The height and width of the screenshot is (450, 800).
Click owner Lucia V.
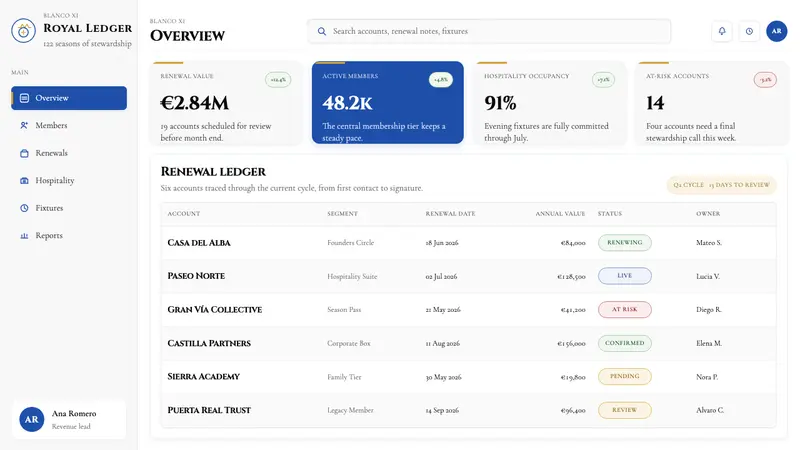(x=708, y=277)
